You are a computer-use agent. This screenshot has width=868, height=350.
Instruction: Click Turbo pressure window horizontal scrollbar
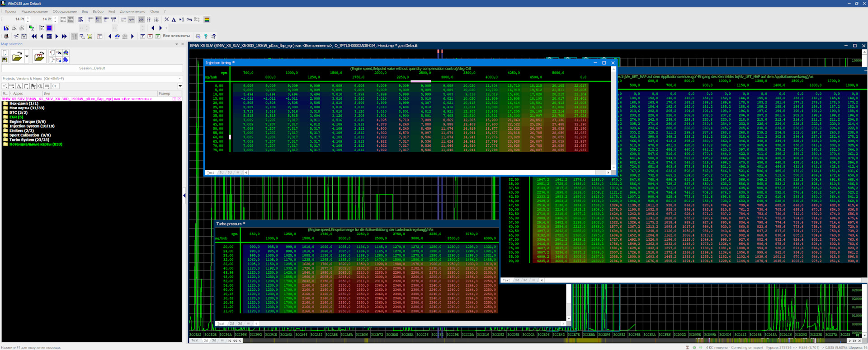pos(410,323)
